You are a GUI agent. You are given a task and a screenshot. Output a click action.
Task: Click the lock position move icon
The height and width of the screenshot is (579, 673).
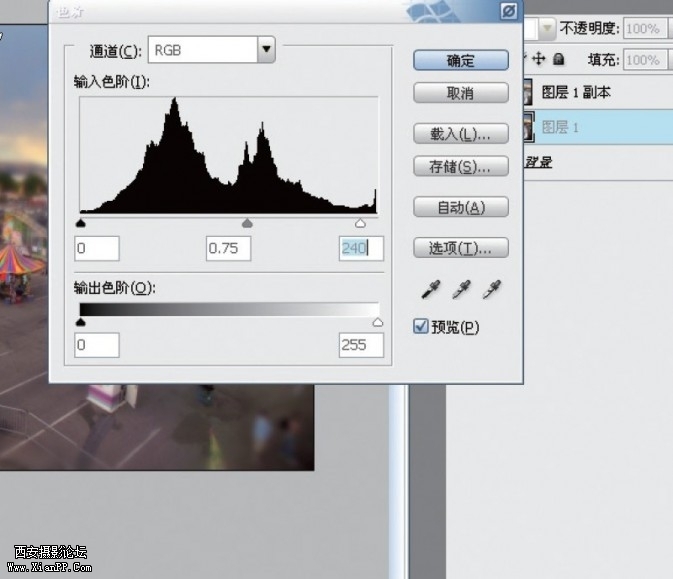coord(540,60)
